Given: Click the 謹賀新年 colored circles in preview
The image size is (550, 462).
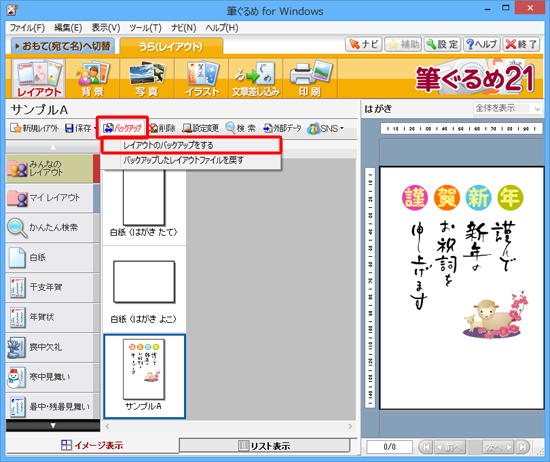Looking at the screenshot, I should point(462,197).
